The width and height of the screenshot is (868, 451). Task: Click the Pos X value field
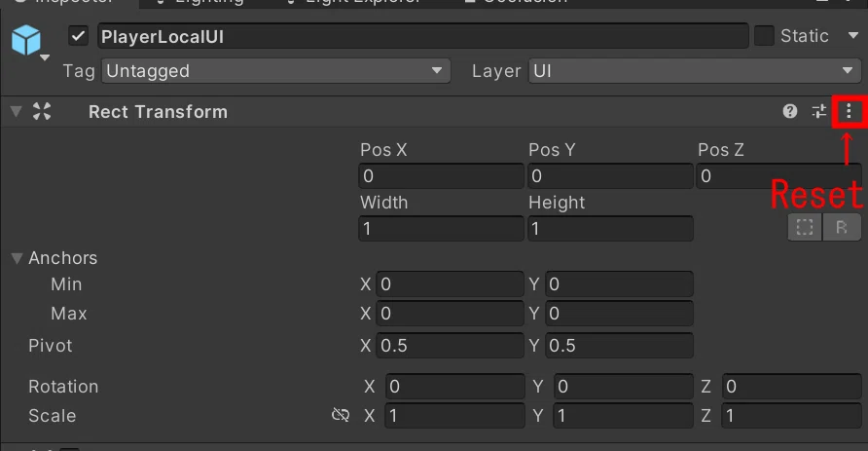point(441,175)
